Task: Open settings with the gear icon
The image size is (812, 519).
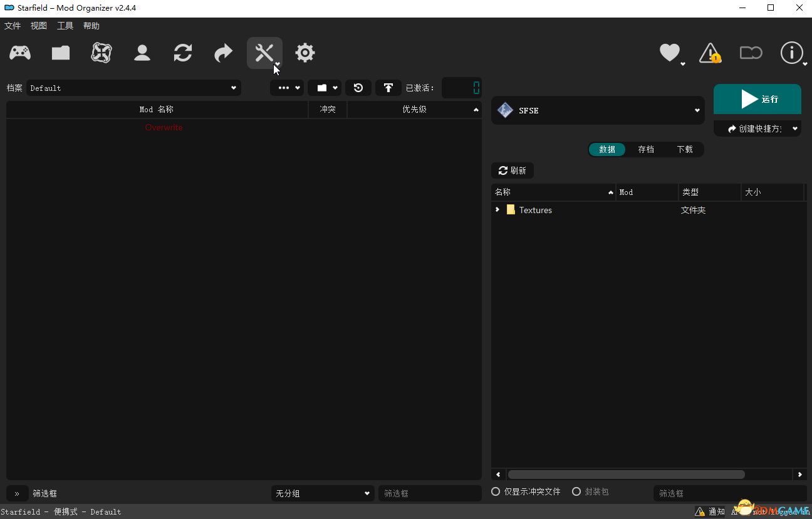Action: [305, 53]
